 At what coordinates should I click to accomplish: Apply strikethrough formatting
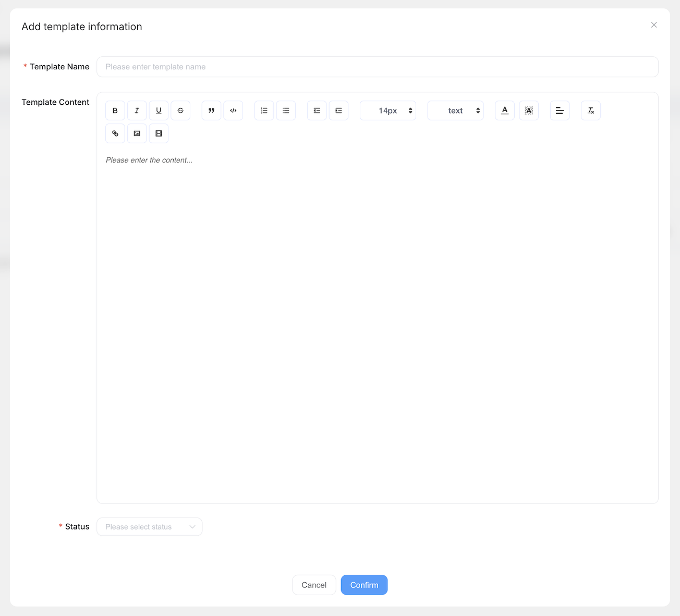tap(180, 110)
